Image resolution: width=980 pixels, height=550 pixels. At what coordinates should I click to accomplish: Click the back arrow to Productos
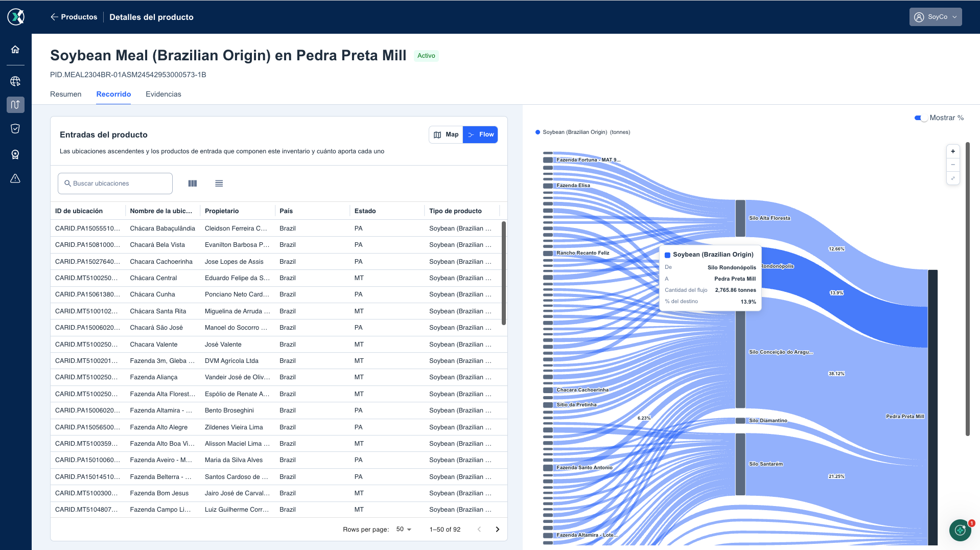(x=54, y=17)
